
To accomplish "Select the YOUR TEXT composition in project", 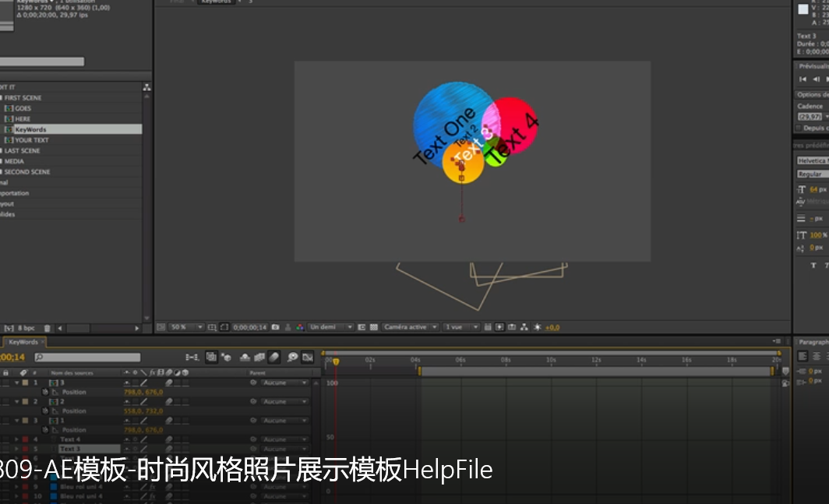I will 31,140.
